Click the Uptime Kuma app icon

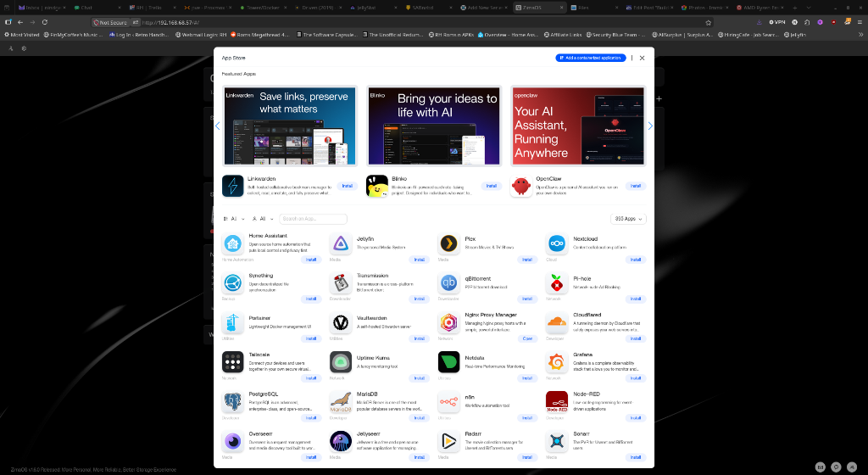pyautogui.click(x=341, y=363)
